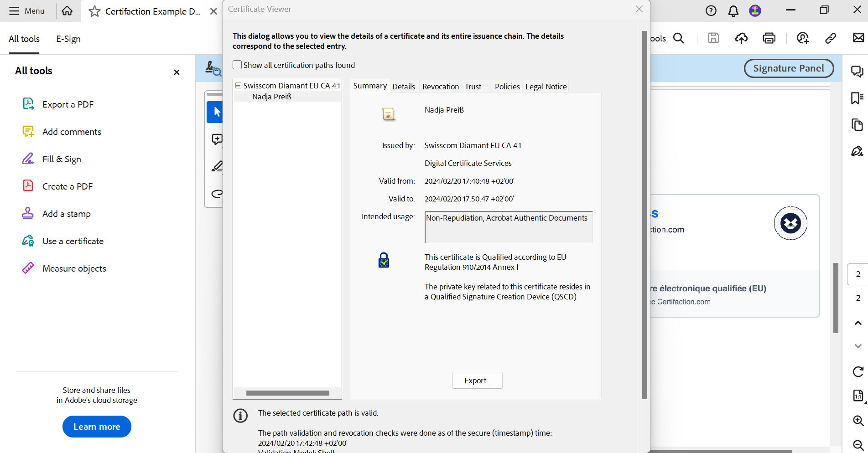Open Export a PDF tool

point(68,104)
